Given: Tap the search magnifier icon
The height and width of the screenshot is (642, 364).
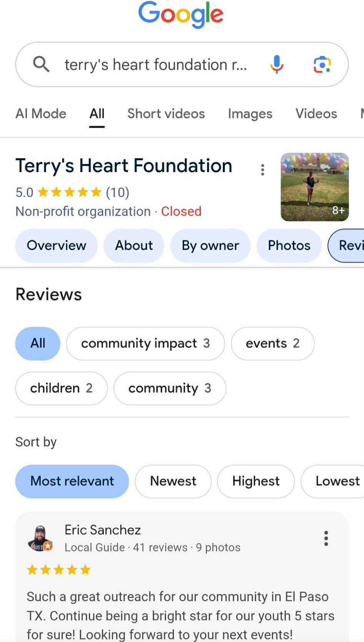Looking at the screenshot, I should 41,64.
